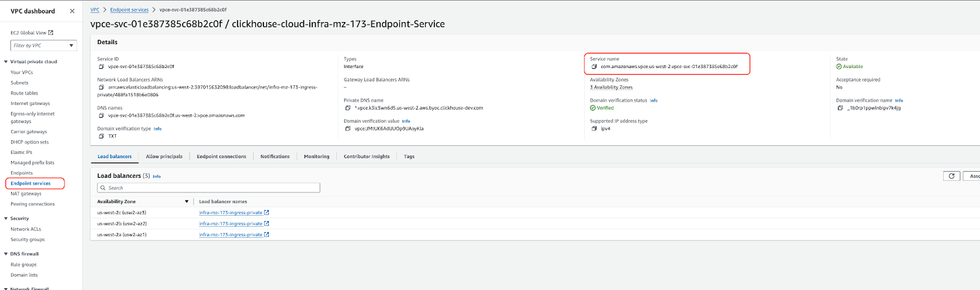Screen dimensions: 980x290
Task: Copy the Private DNS name
Action: (x=348, y=108)
